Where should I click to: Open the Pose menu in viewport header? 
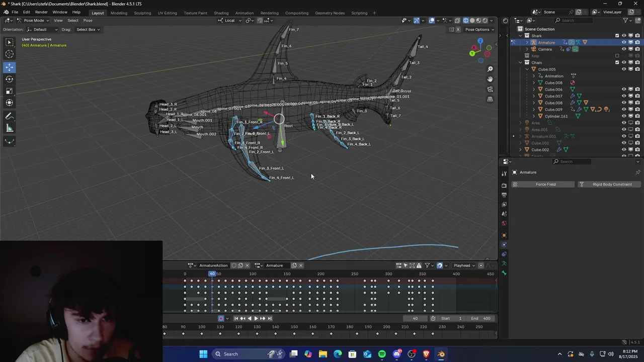click(88, 20)
